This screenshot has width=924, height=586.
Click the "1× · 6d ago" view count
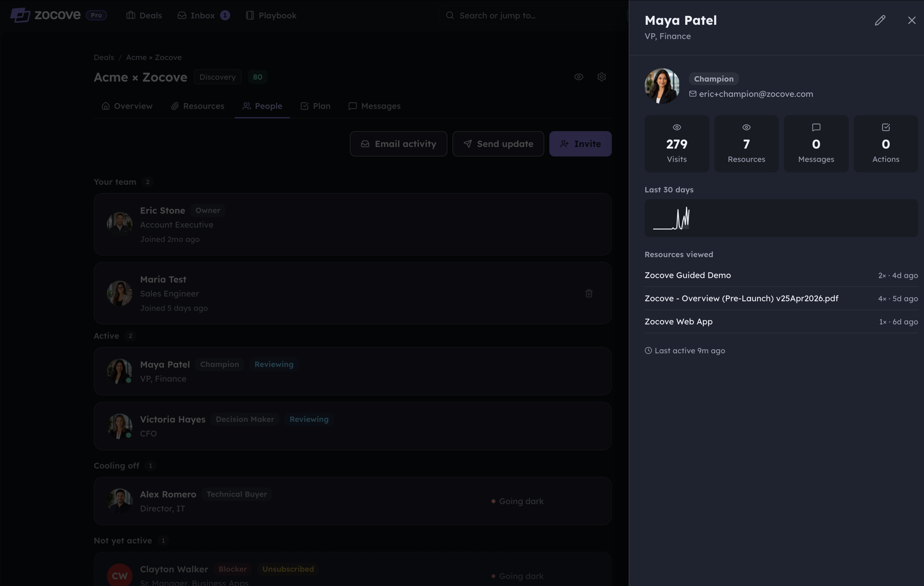[x=898, y=322]
